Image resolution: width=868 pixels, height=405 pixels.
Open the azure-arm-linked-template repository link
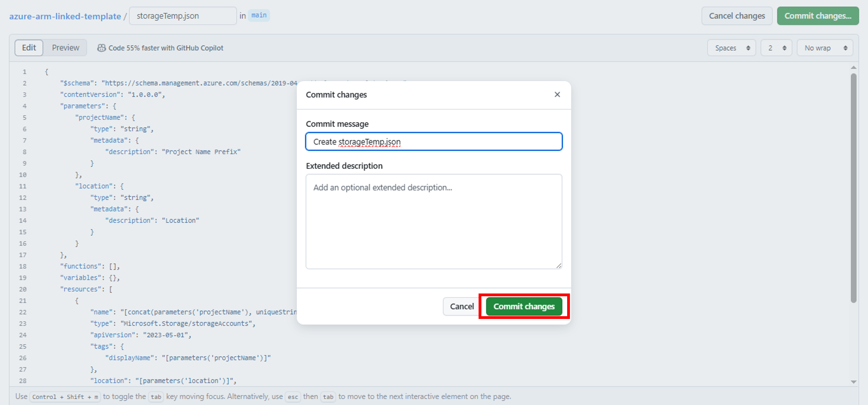[65, 16]
